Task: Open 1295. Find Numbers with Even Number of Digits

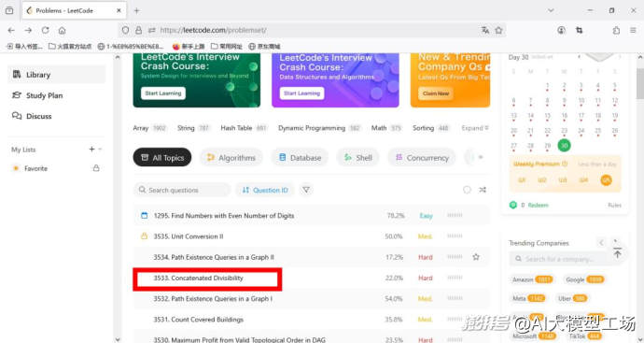Action: [x=224, y=216]
